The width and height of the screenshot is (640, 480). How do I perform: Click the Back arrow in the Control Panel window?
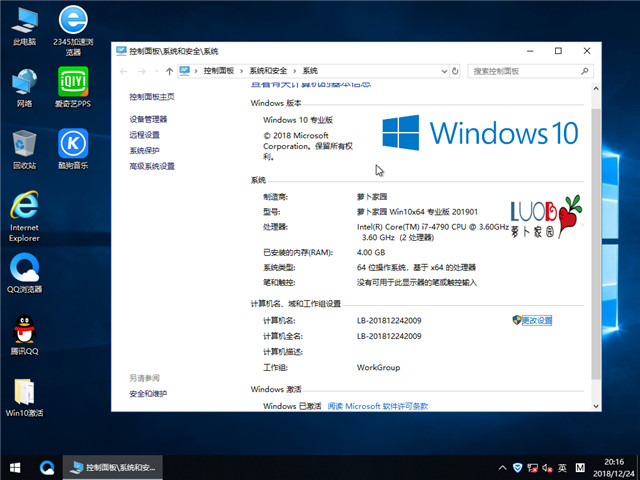coord(124,71)
